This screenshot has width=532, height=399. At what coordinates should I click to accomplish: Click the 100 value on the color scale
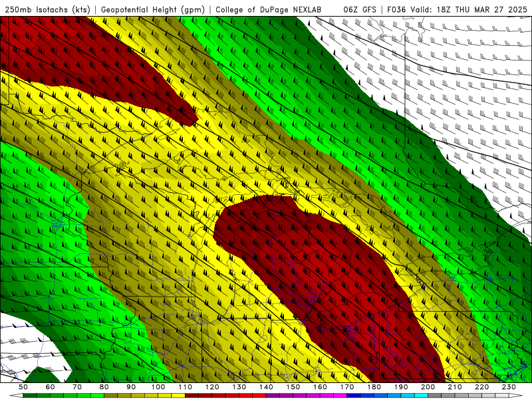point(158,387)
